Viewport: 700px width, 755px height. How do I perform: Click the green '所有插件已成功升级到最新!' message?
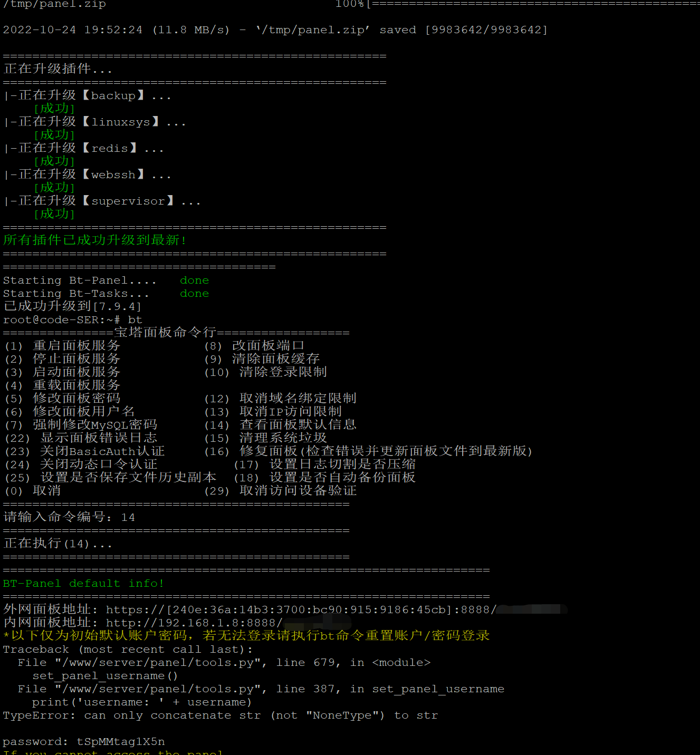[x=94, y=240]
